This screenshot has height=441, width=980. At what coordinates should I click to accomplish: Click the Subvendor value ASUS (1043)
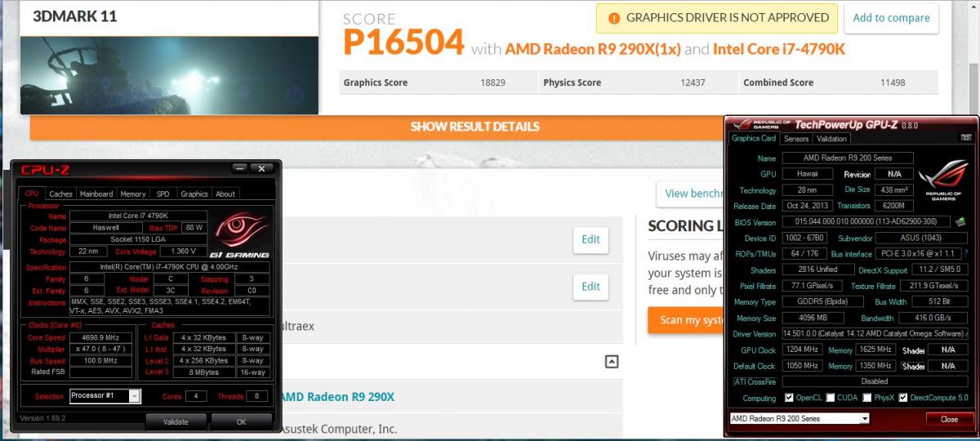(x=920, y=238)
